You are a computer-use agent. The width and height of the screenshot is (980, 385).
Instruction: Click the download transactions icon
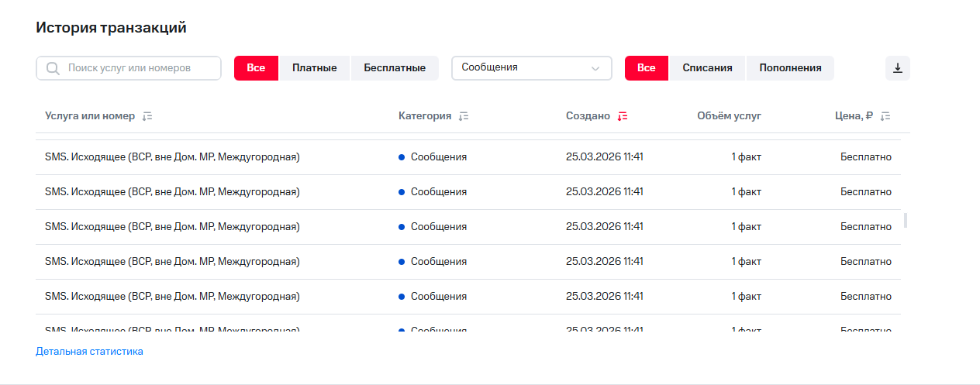tap(897, 68)
